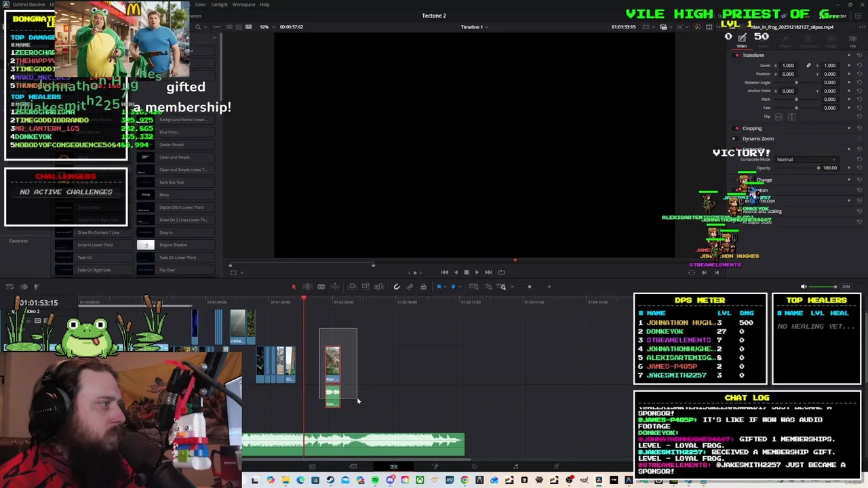Open the flag color dropdown arrow
Viewport: 868px width, 488px height.
445,287
